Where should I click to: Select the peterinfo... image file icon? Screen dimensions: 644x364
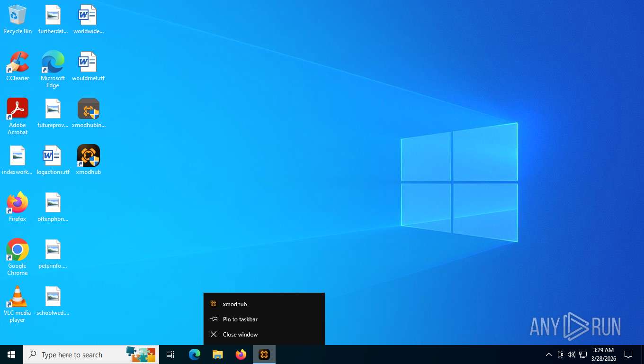(x=53, y=255)
